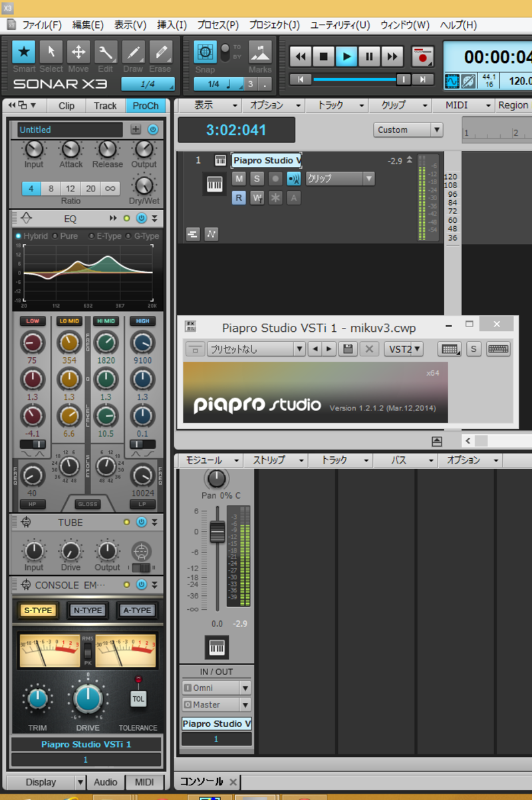Screen dimensions: 532x800
Task: Select the A-TYPE console emulation
Action: coord(137,610)
